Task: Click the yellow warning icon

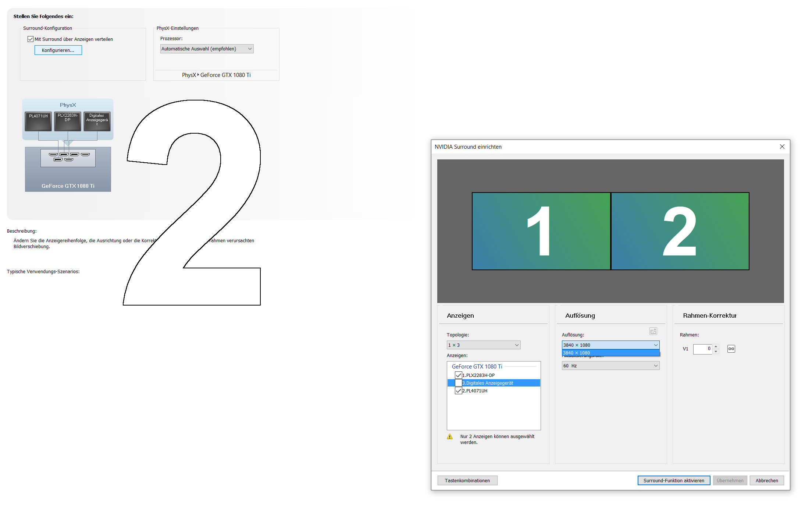Action: [450, 437]
